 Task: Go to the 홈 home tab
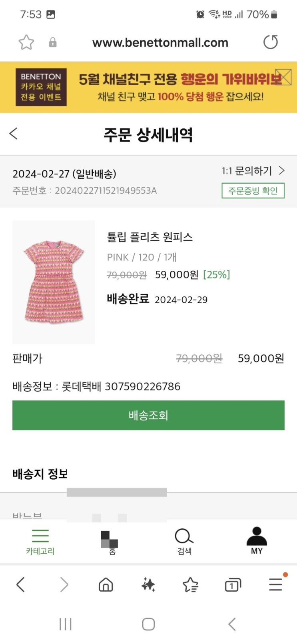110,542
